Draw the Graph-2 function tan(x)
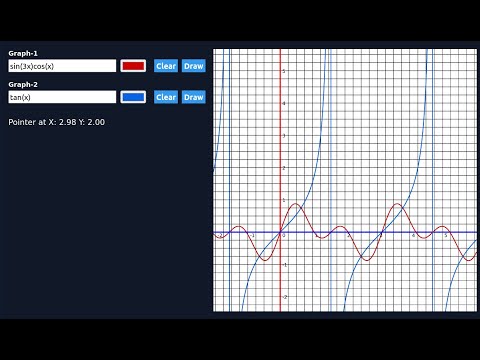Viewport: 480px width, 360px height. tap(194, 97)
